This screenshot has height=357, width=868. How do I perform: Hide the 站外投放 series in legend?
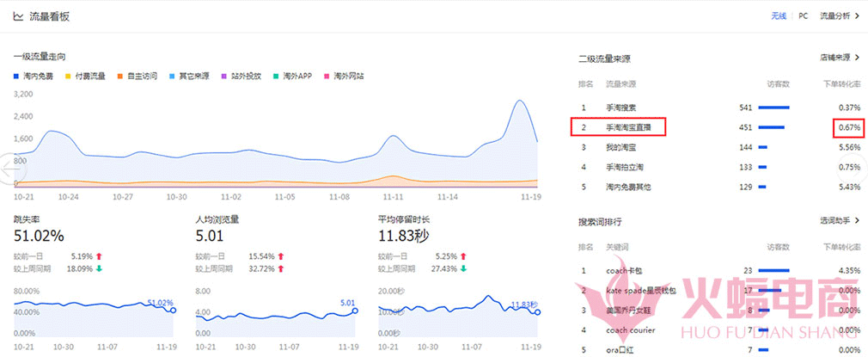pyautogui.click(x=224, y=76)
